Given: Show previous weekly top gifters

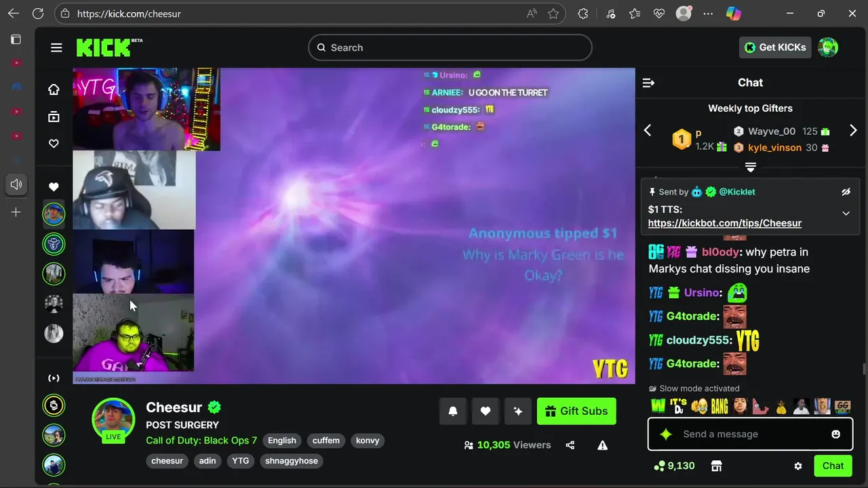Looking at the screenshot, I should pos(648,130).
